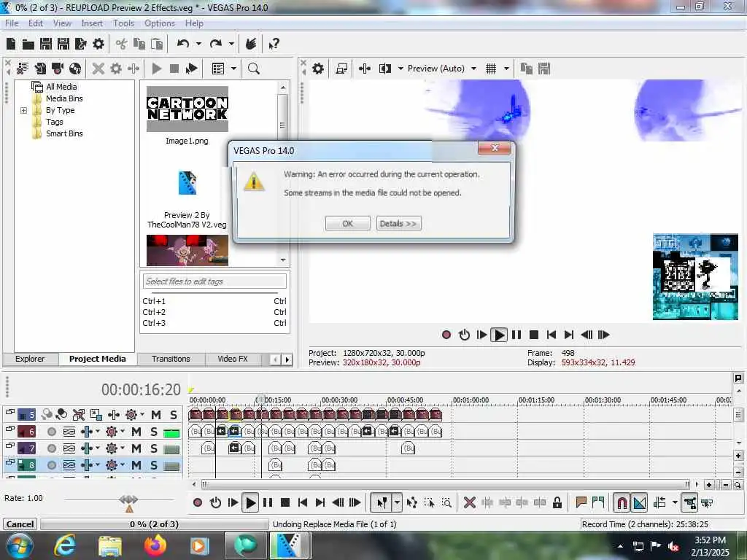Open Undo history dropdown arrow
Screen dimensions: 747x560
[x=198, y=44]
